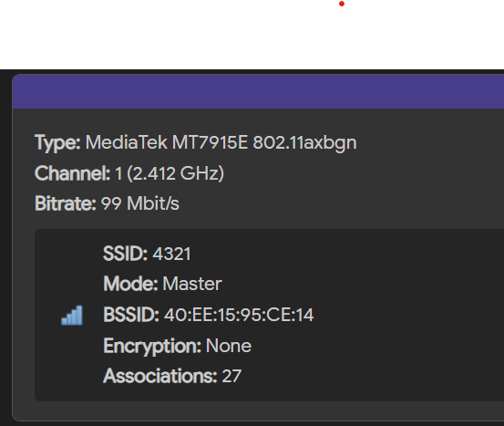Select the MAC address 40:EE:15:95:CE:14
Screen dimensions: 504x426
point(239,315)
